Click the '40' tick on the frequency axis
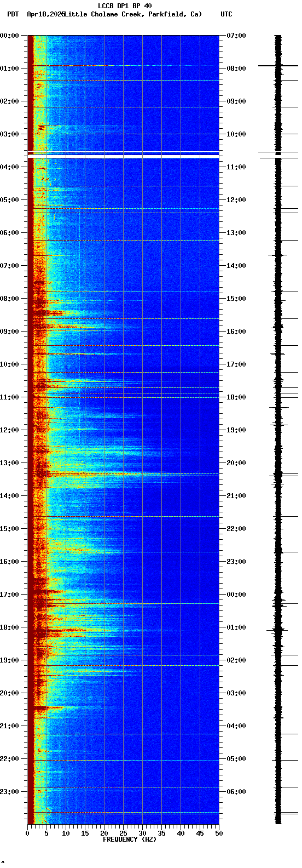The width and height of the screenshot is (302, 868). [181, 833]
